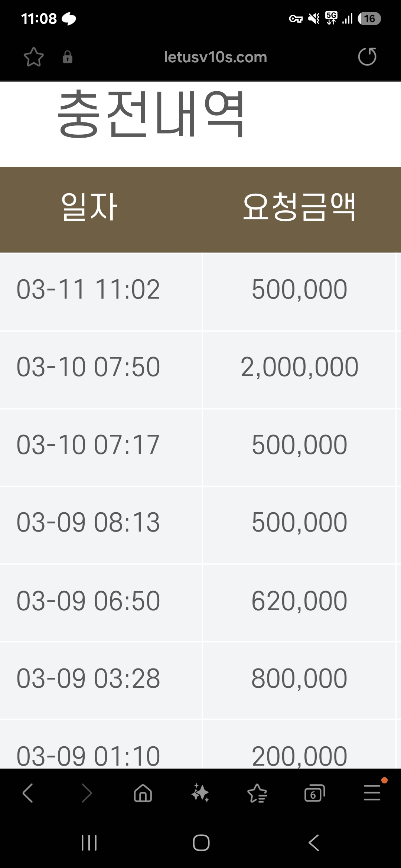Select the 03-11 11:02 date entry
Image resolution: width=401 pixels, height=868 pixels.
pos(88,289)
